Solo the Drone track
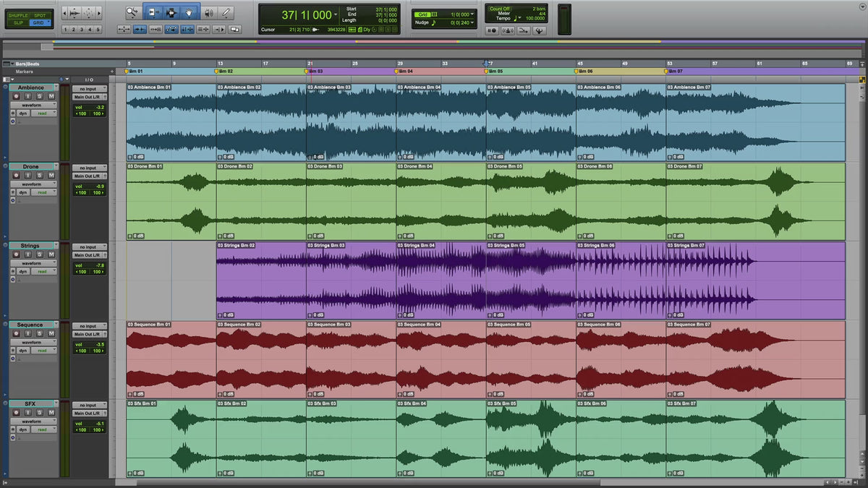The height and width of the screenshot is (488, 868). [40, 176]
